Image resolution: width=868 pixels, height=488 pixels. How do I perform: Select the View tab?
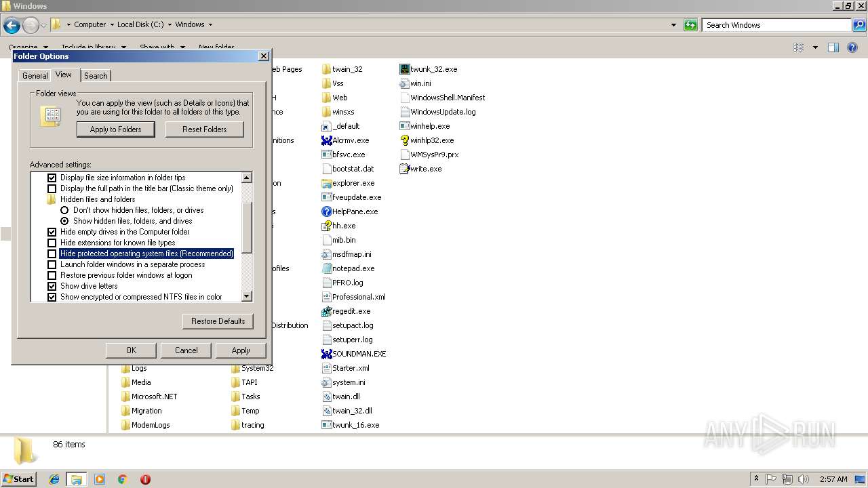tap(64, 75)
